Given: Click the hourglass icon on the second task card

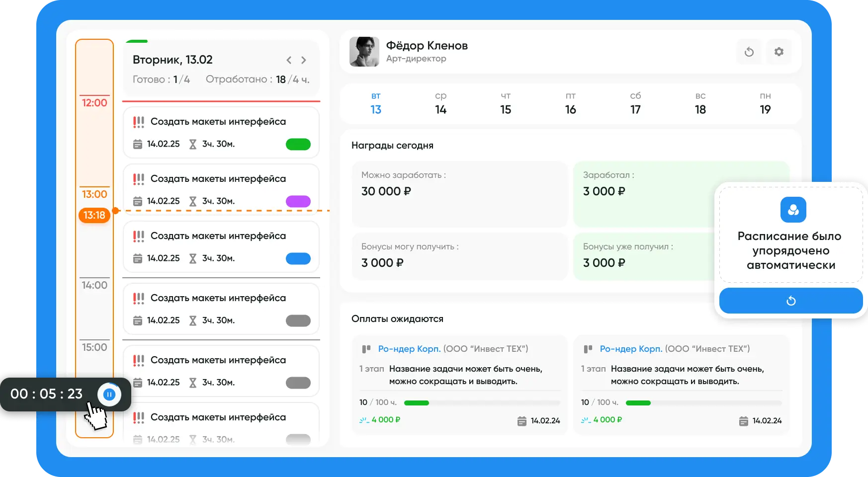Looking at the screenshot, I should 193,201.
